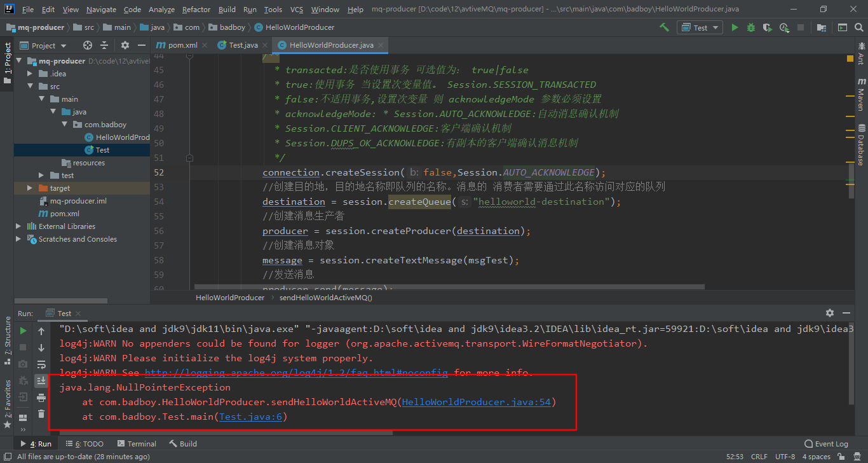Click collapse all icon in Project panel
Screen dimensions: 868x463
105,45
